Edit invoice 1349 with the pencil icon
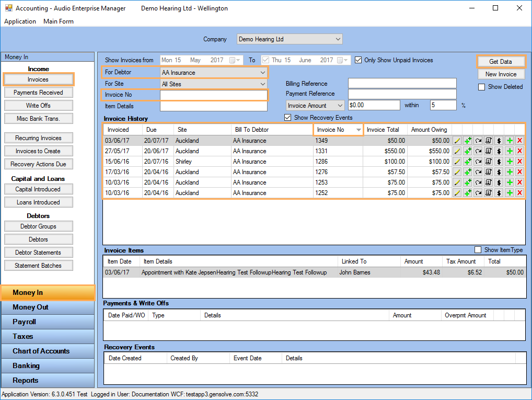The width and height of the screenshot is (532, 400). tap(457, 141)
